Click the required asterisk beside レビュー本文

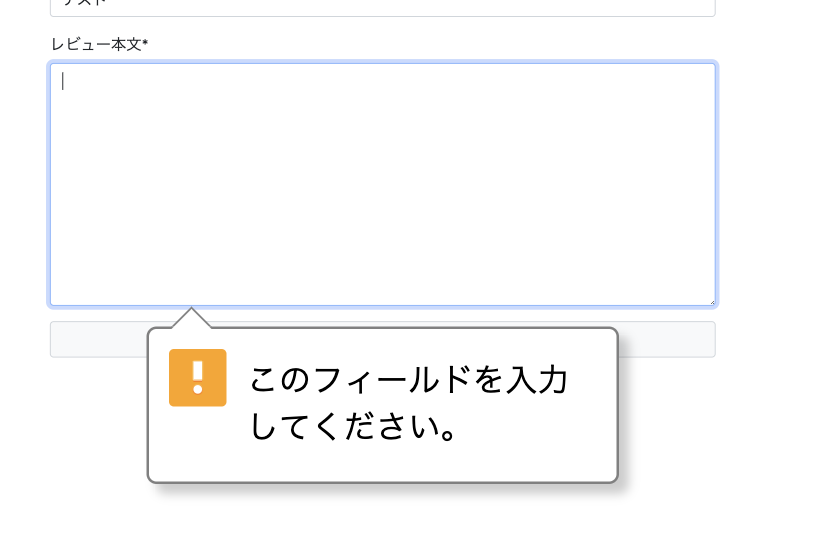click(x=145, y=44)
